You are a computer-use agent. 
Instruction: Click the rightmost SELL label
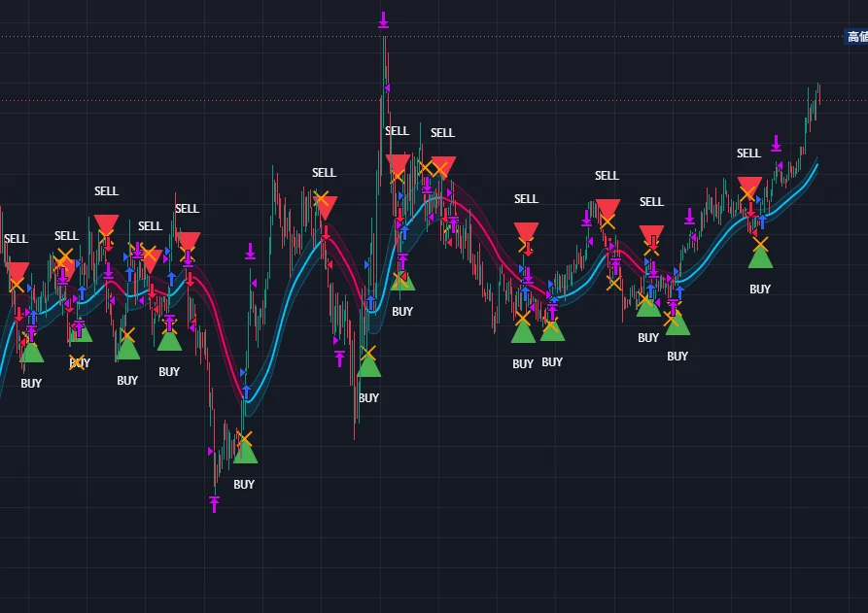pos(748,153)
